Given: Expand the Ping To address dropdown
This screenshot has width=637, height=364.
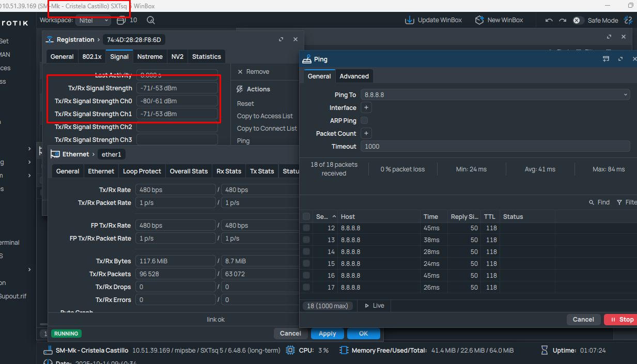Looking at the screenshot, I should (626, 94).
